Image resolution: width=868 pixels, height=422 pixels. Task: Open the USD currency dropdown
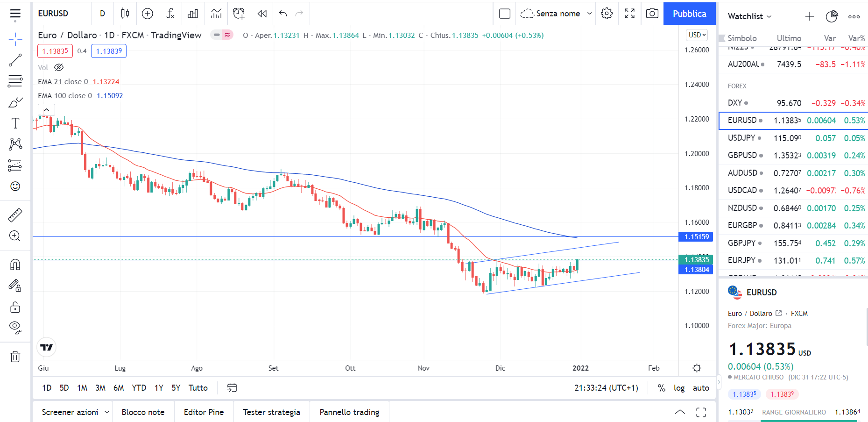[697, 35]
